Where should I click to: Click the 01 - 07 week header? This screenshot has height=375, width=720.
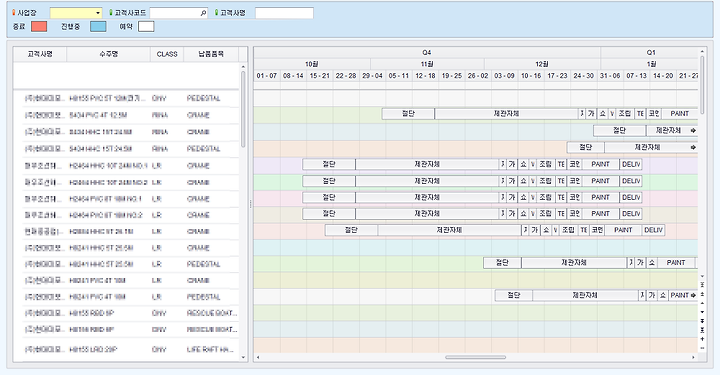[267, 76]
